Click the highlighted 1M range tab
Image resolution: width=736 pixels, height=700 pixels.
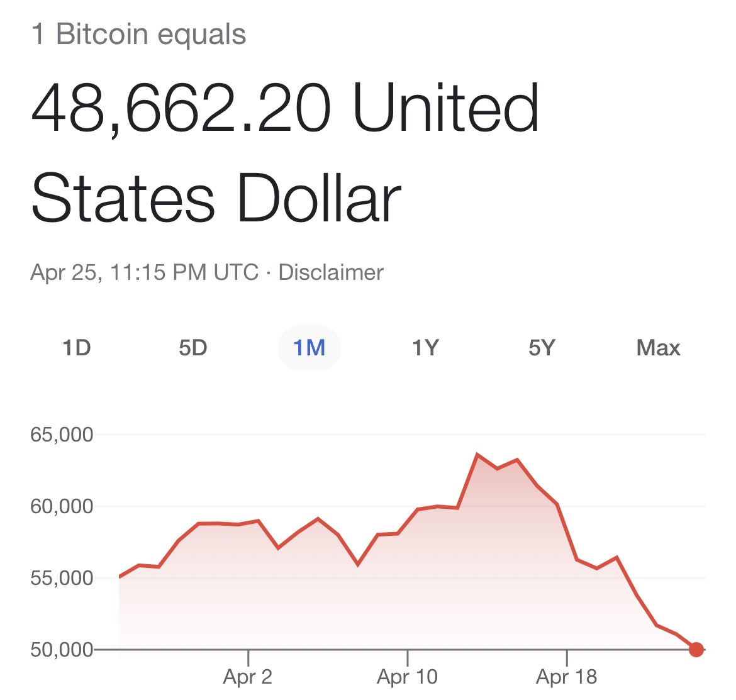(x=309, y=348)
